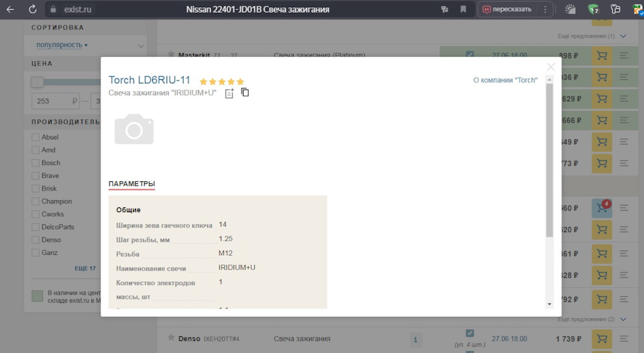Click the 'пересказать' summary button
The image size is (644, 353).
coord(507,9)
